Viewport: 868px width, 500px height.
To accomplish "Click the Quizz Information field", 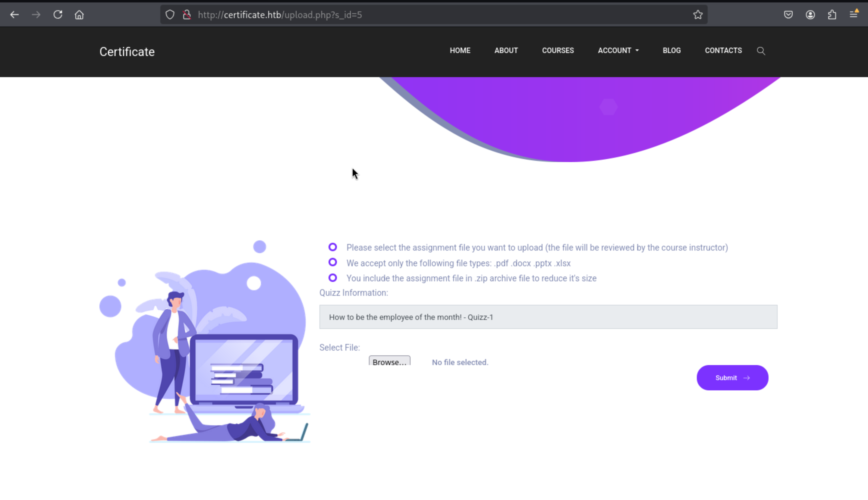I will tap(548, 317).
